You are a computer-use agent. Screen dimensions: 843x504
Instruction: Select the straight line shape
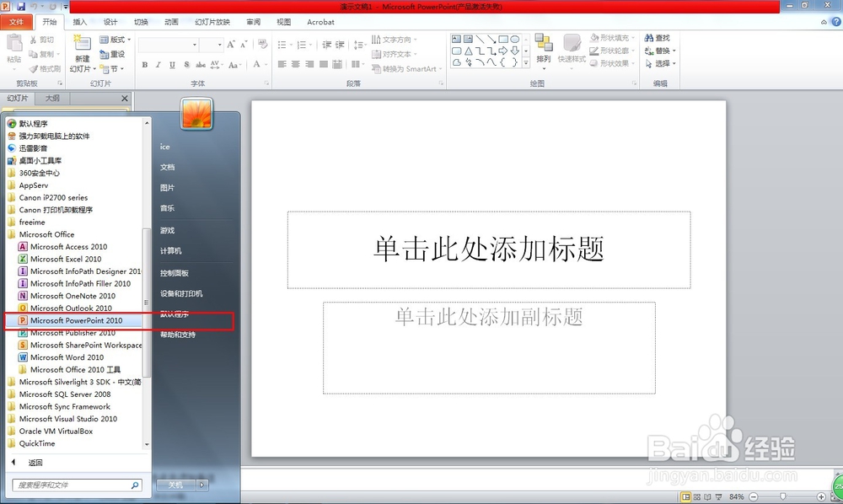click(481, 40)
